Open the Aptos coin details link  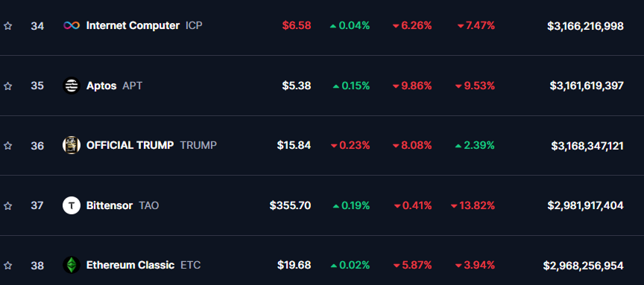(101, 86)
